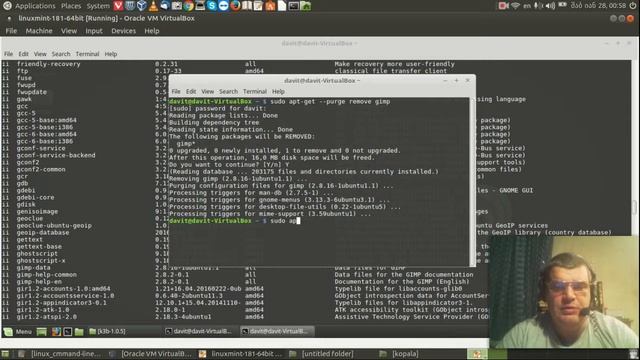Image resolution: width=640 pixels, height=360 pixels.
Task: Open VirtualBox Devices menu
Action: [x=123, y=31]
